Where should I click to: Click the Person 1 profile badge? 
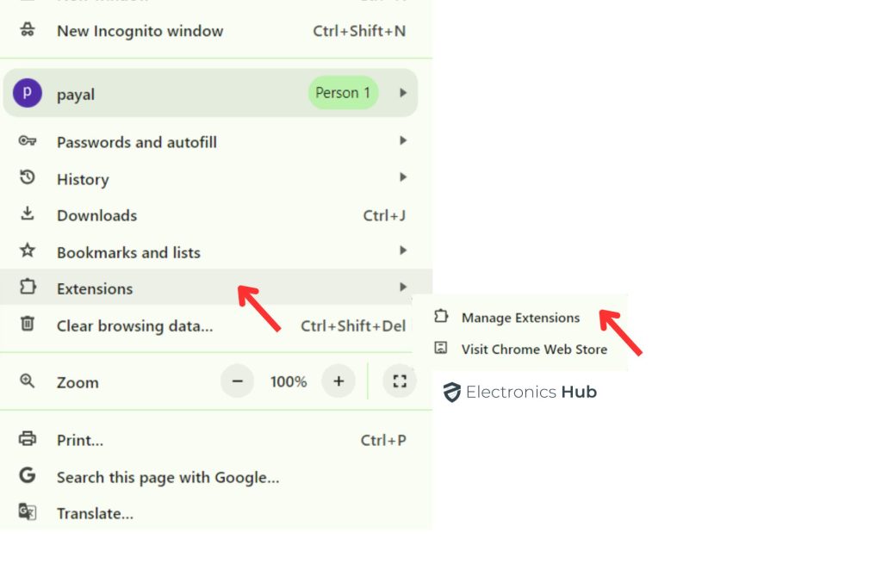point(343,93)
